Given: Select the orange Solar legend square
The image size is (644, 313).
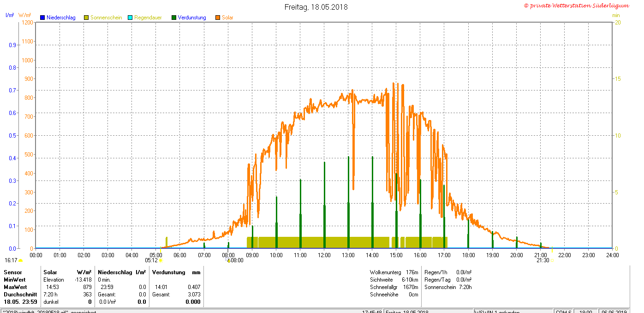Looking at the screenshot, I should (218, 18).
